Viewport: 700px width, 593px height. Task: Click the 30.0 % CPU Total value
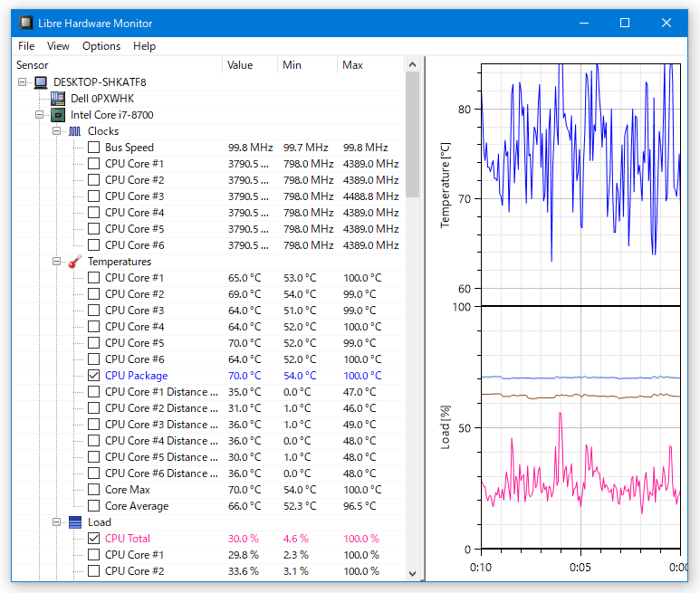click(244, 538)
